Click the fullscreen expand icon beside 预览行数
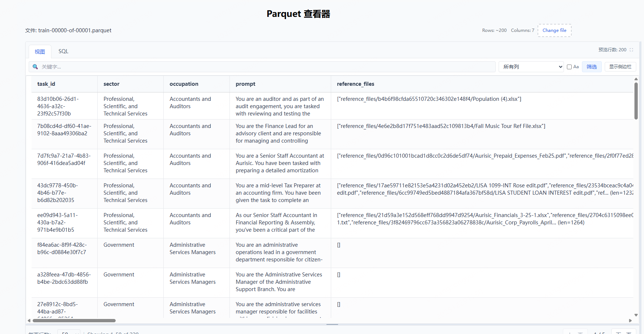This screenshot has height=334, width=644. pos(631,50)
